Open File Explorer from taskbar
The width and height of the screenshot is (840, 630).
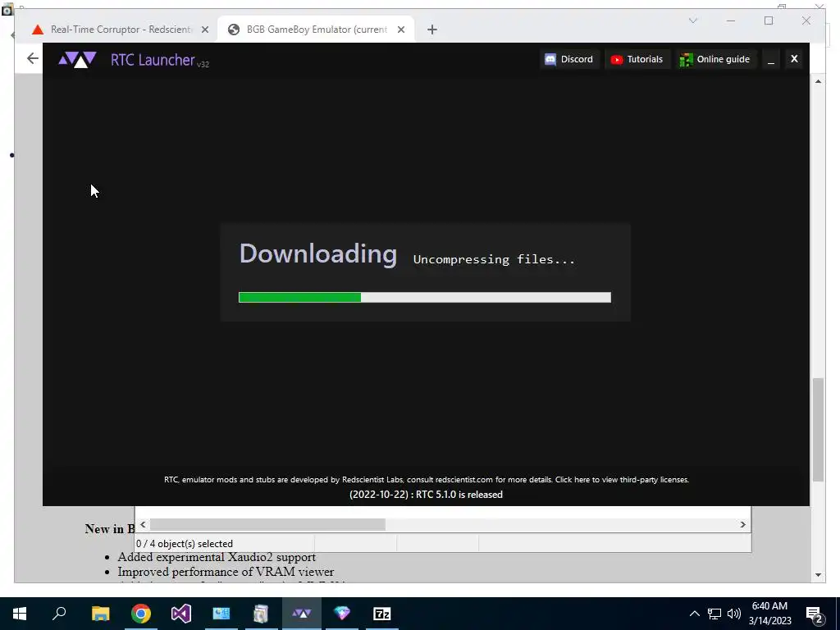[100, 614]
